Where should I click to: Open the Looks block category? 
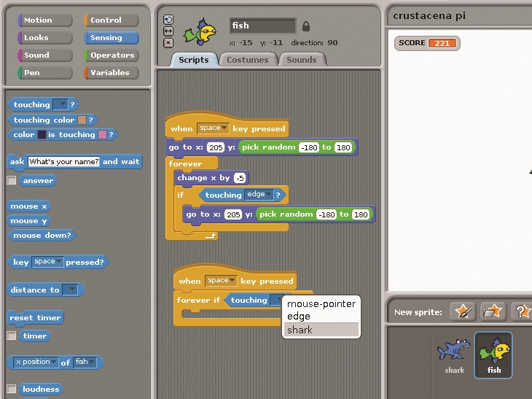pos(44,38)
